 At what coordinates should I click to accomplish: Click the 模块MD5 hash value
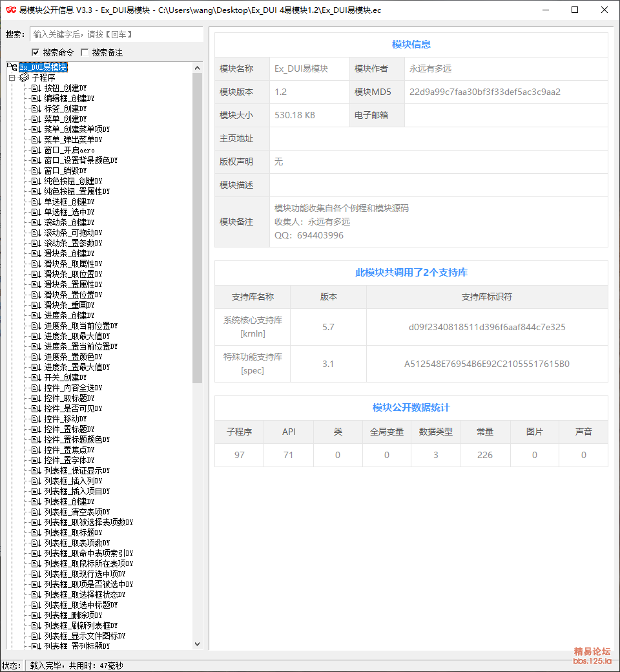485,92
